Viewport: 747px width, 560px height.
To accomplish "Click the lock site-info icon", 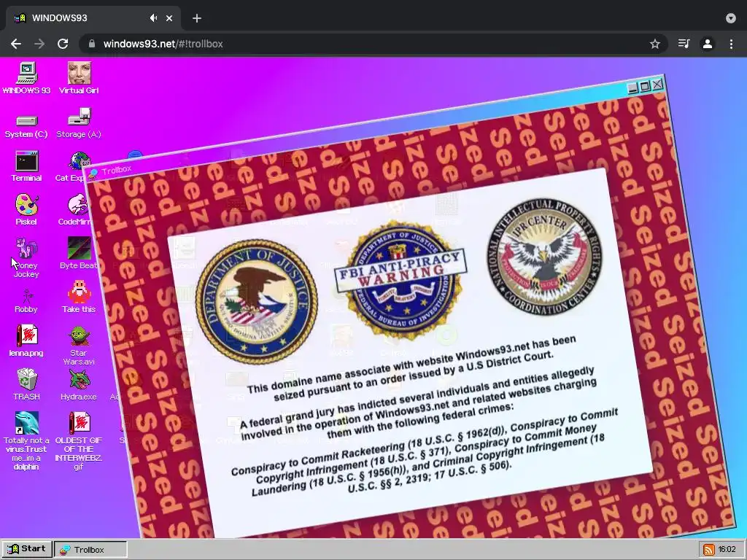I will (91, 44).
